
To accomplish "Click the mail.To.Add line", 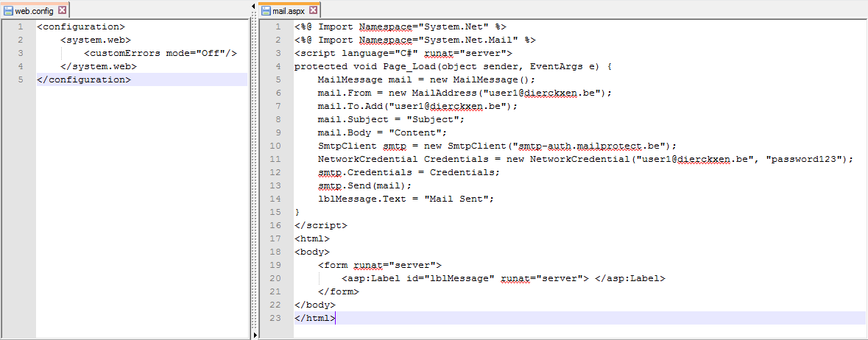I will click(417, 106).
